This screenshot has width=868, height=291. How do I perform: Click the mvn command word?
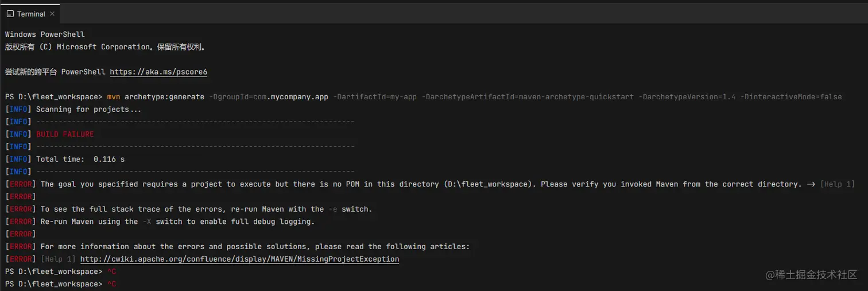point(114,97)
